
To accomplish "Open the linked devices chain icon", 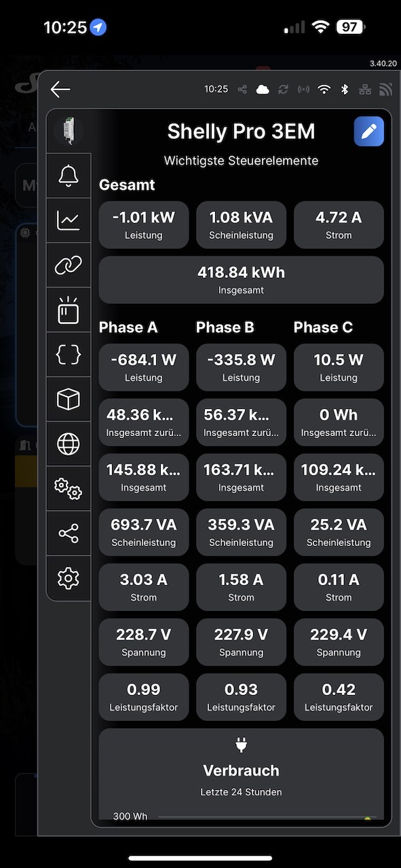I will [69, 265].
